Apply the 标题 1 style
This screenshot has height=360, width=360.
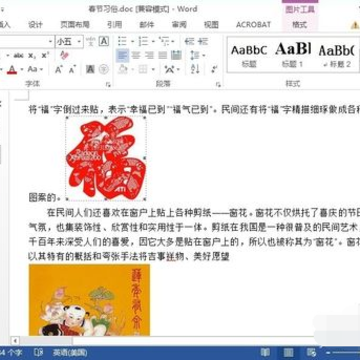[292, 55]
